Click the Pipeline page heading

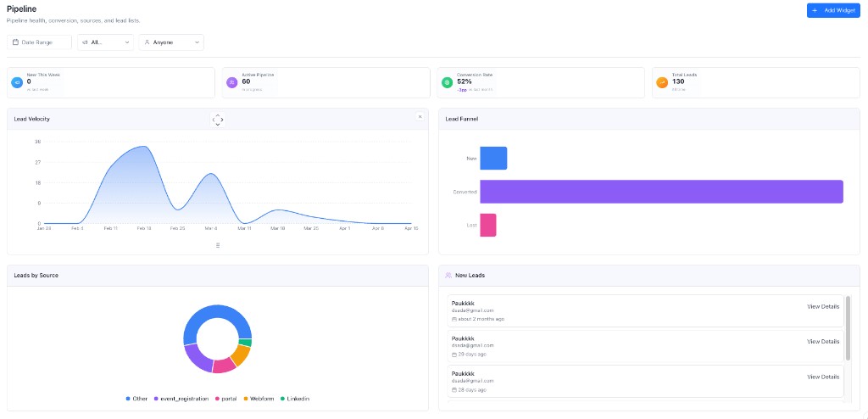pos(21,8)
